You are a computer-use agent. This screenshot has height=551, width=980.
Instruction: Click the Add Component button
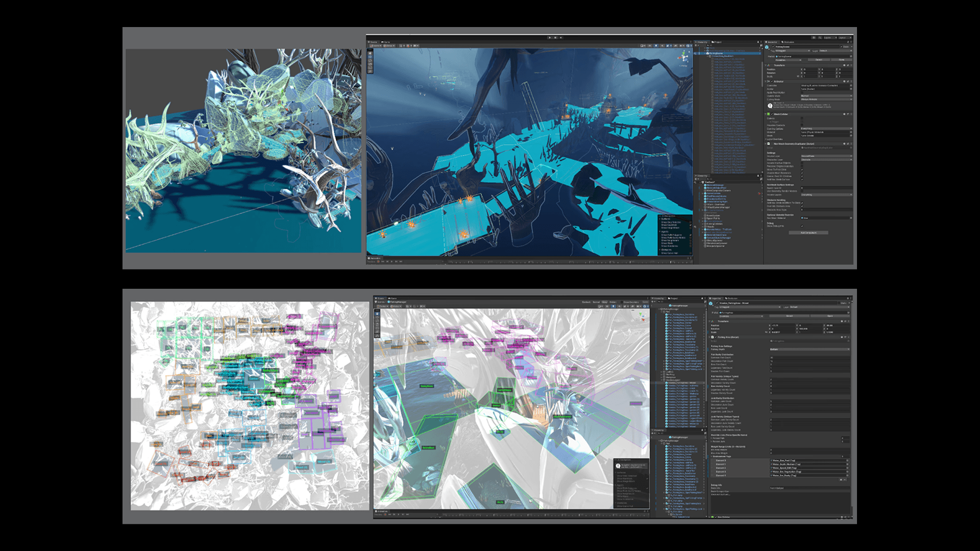pyautogui.click(x=808, y=233)
